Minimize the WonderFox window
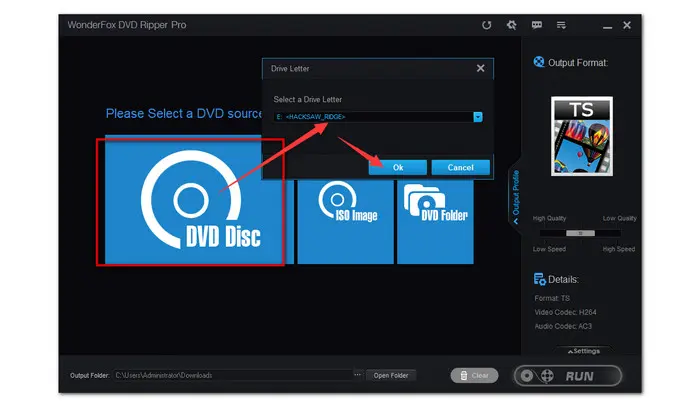Image resolution: width=700 pixels, height=407 pixels. tap(607, 26)
